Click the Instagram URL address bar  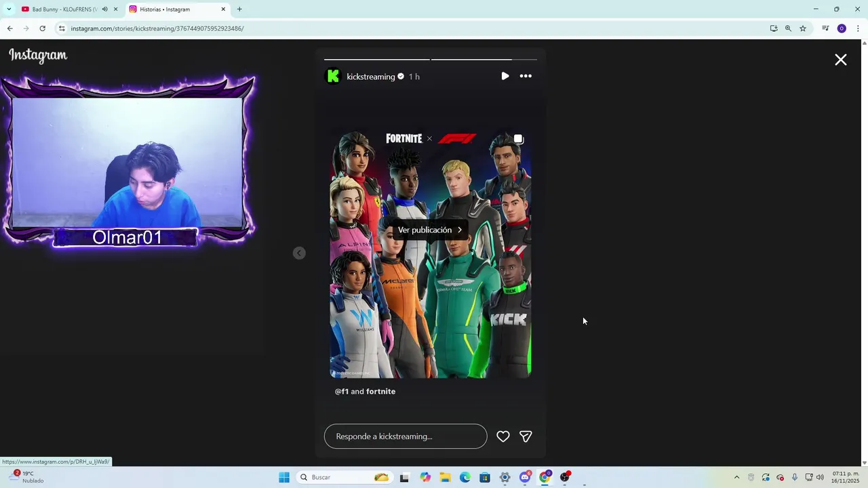(407, 28)
